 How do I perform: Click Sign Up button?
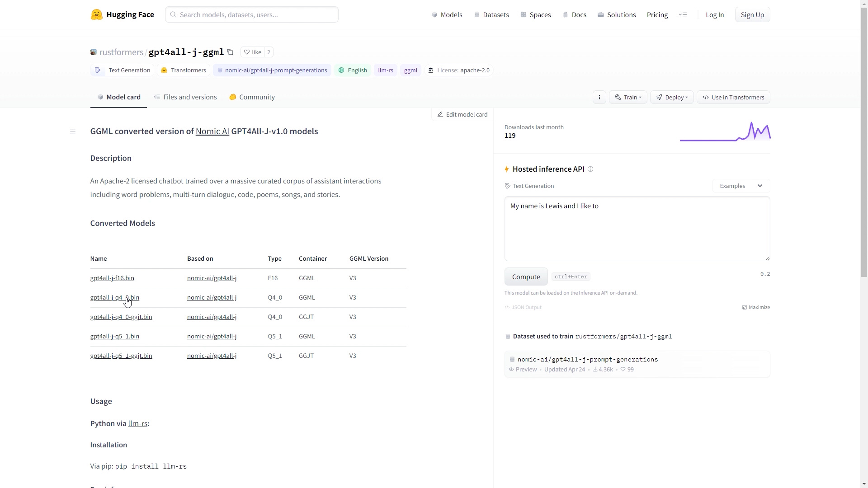[x=752, y=15]
